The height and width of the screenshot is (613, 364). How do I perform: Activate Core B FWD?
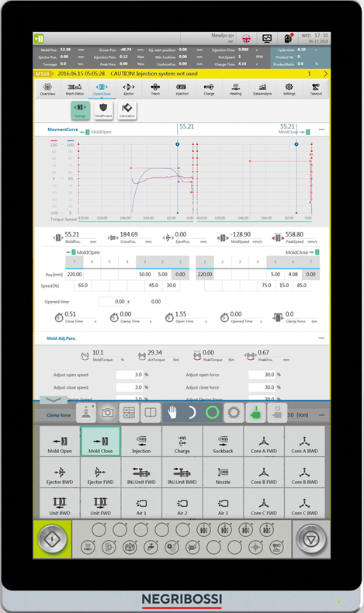264,473
